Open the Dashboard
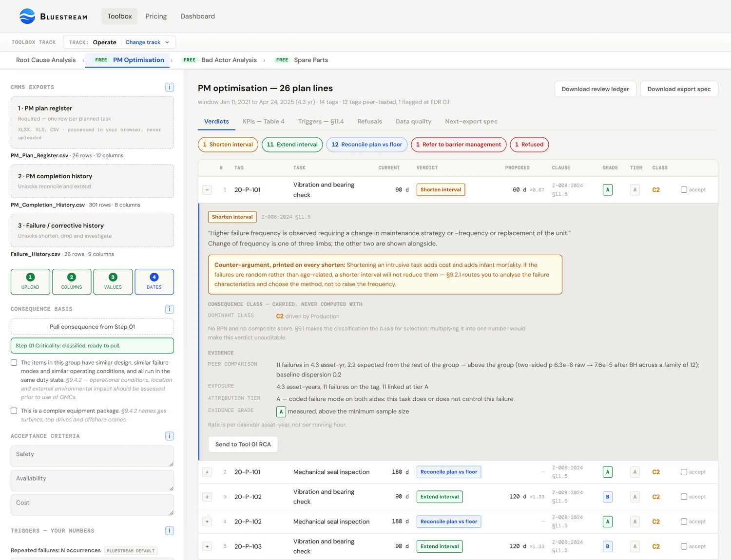The height and width of the screenshot is (560, 731). (x=197, y=16)
